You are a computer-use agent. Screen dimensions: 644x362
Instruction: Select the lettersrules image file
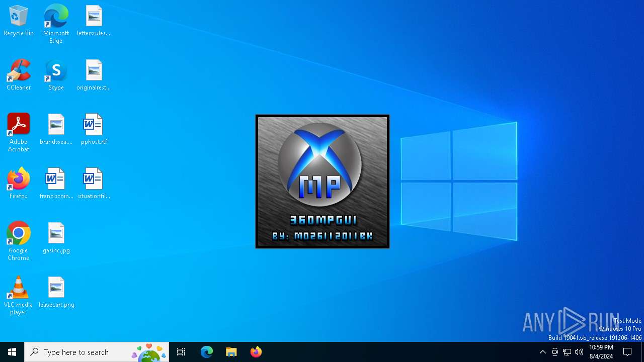coord(94,21)
